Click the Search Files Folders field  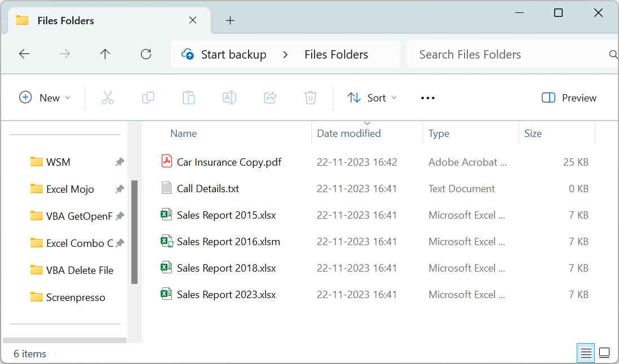pyautogui.click(x=512, y=54)
